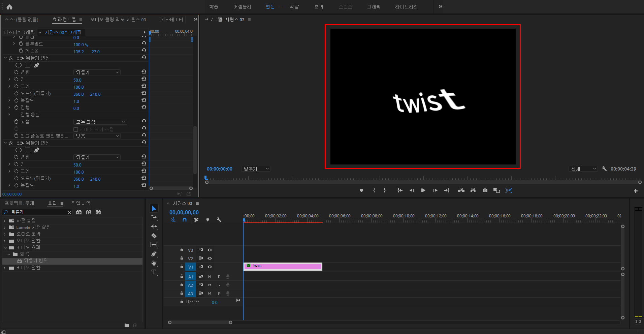
Task: Toggle linked selection in timeline
Action: click(x=196, y=220)
